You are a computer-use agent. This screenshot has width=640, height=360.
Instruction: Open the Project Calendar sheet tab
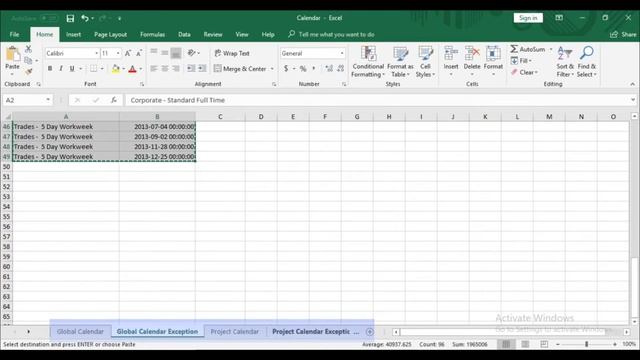[235, 332]
